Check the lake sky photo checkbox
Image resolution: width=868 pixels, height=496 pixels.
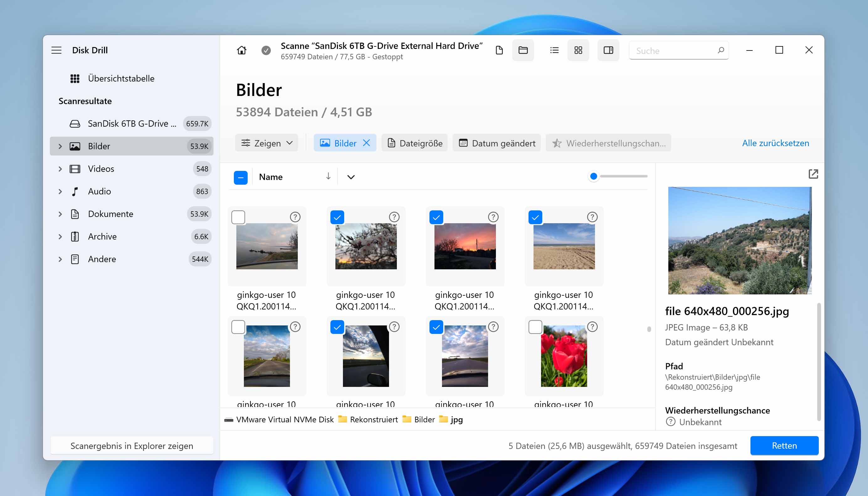(238, 217)
